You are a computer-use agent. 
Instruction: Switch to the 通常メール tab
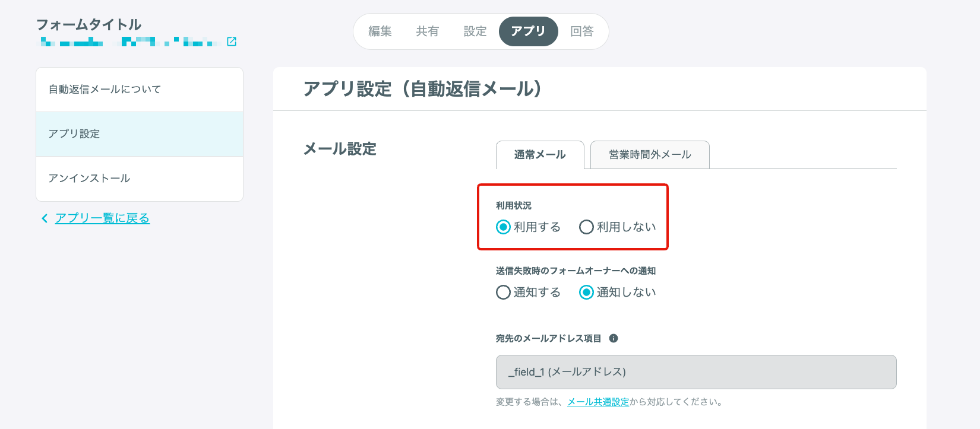tap(540, 155)
